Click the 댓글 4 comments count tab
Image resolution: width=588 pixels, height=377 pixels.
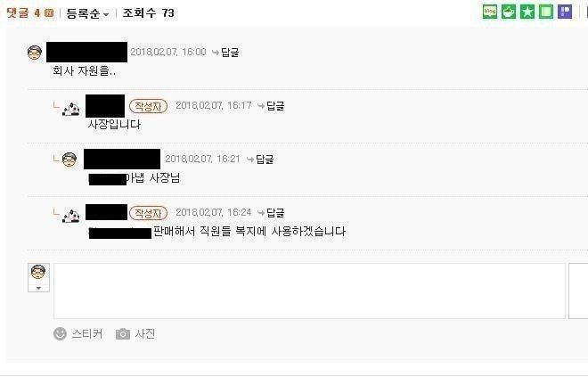pos(30,13)
